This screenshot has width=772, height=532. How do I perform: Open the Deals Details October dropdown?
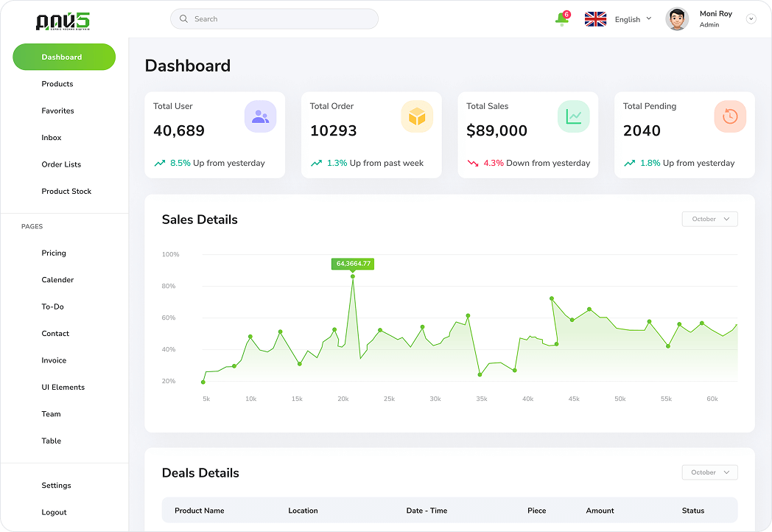709,472
